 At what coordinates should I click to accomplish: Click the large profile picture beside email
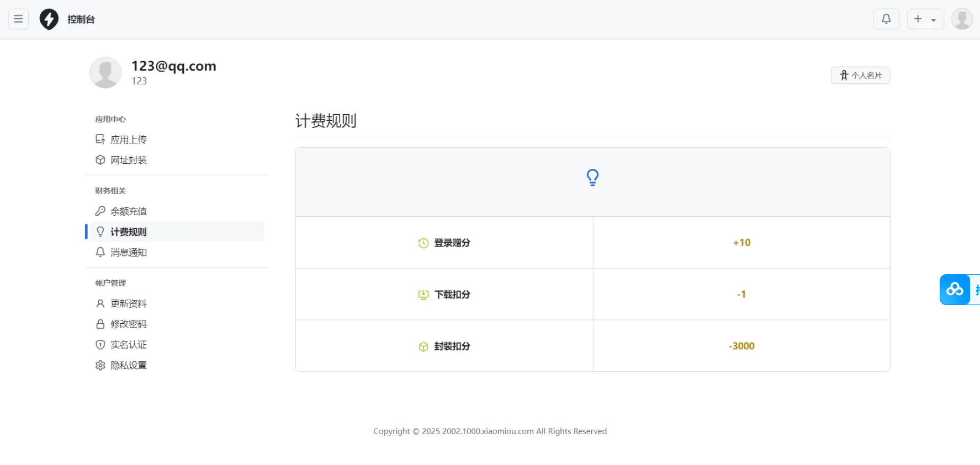105,73
